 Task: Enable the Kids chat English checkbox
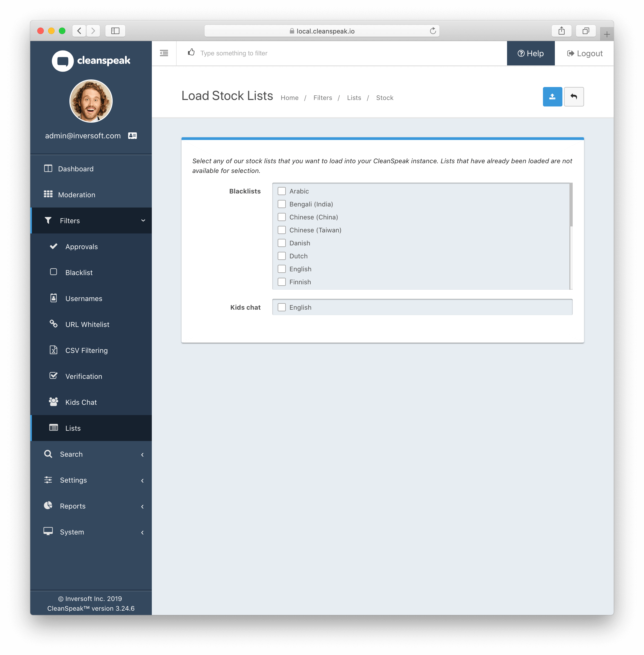coord(281,307)
